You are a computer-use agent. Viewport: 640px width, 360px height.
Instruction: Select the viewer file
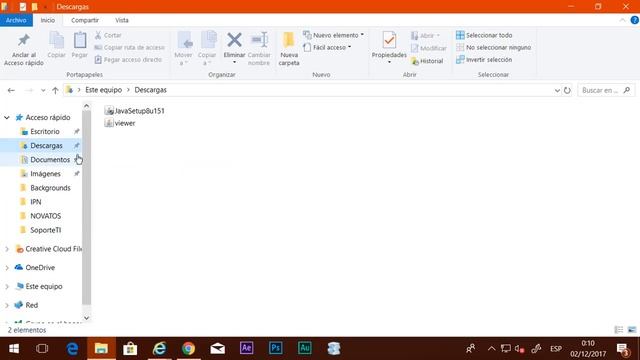pos(120,123)
